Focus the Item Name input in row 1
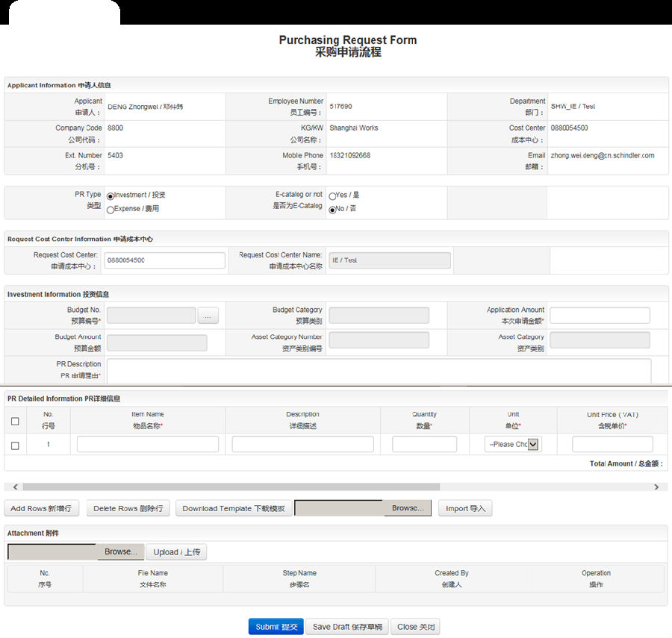 (x=148, y=444)
